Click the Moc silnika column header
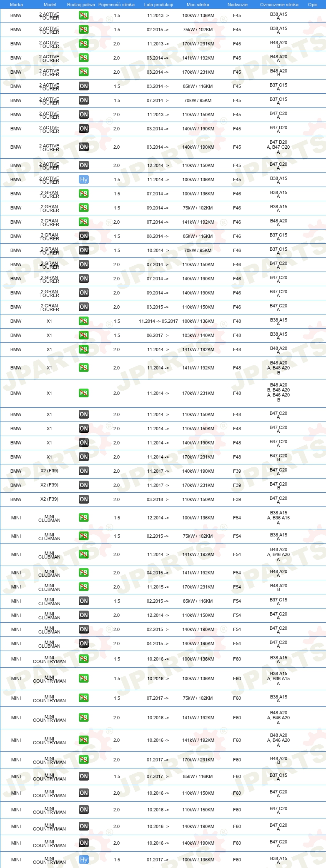Image resolution: width=326 pixels, height=868 pixels. [198, 5]
